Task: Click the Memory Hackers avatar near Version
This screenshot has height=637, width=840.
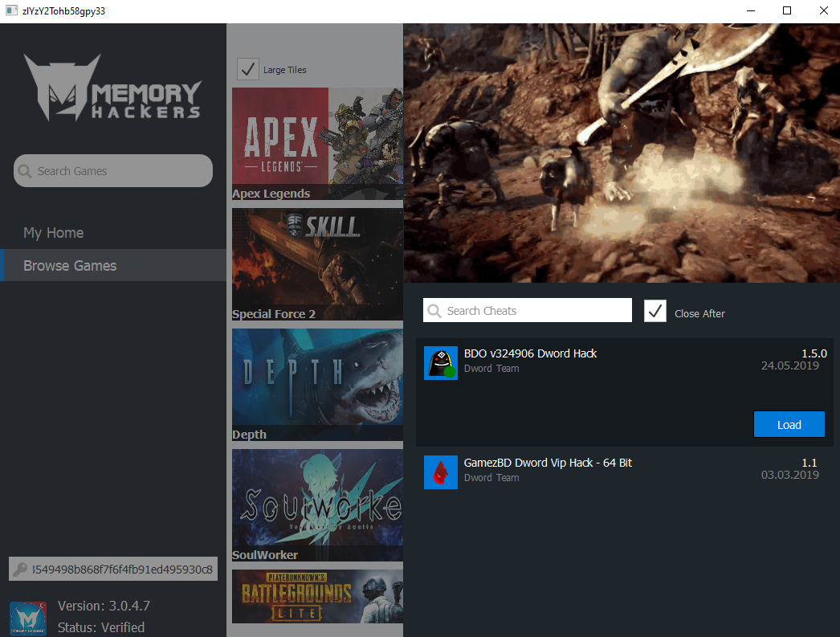Action: (x=28, y=619)
